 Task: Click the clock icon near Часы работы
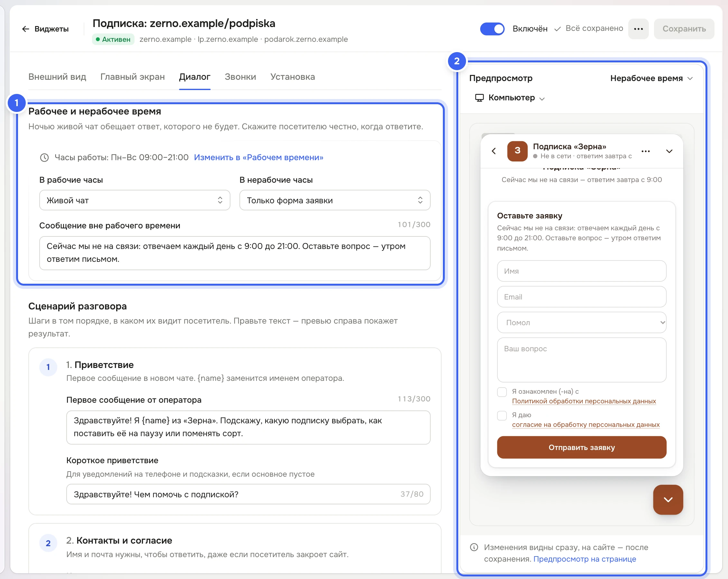click(44, 158)
